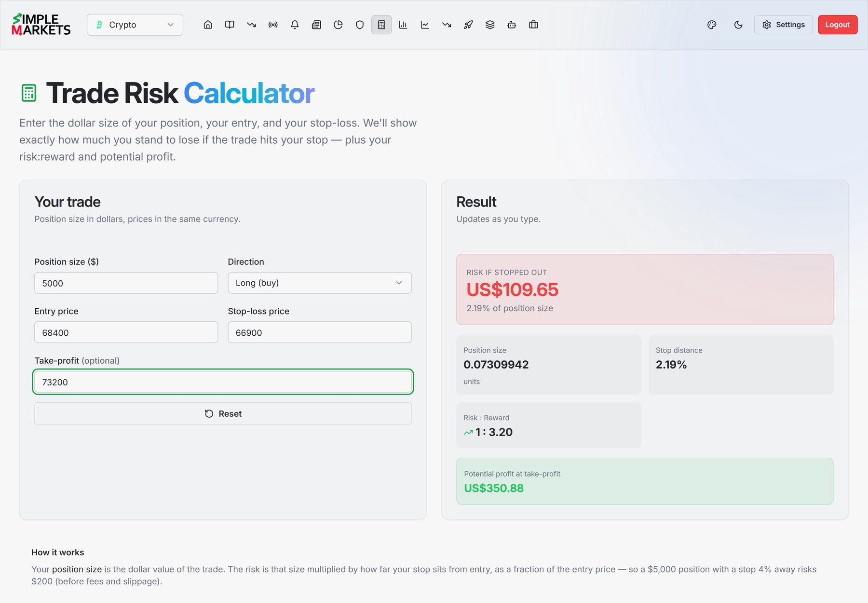Click the US$109.65 risk amount
Screen dimensions: 868x603
(x=512, y=289)
